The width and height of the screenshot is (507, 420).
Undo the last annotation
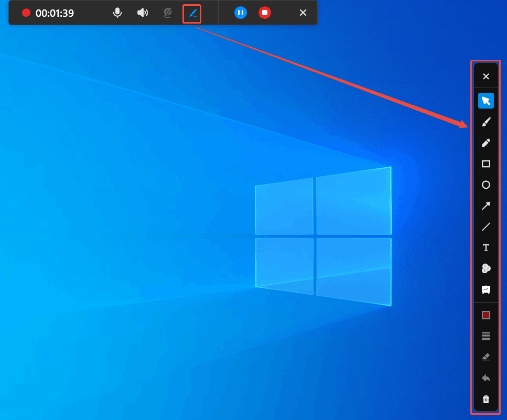click(x=486, y=378)
